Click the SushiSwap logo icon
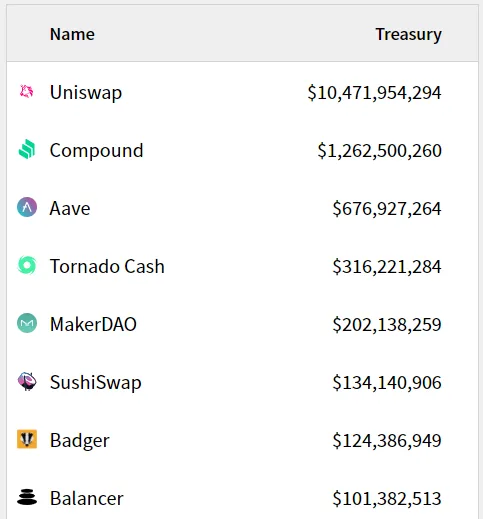The width and height of the screenshot is (483, 519). coord(27,381)
